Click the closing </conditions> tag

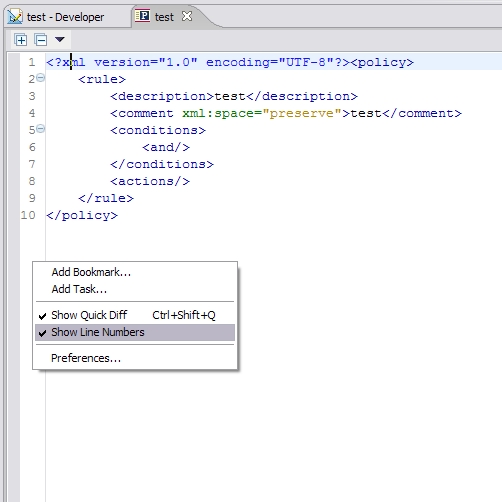[x=162, y=165]
